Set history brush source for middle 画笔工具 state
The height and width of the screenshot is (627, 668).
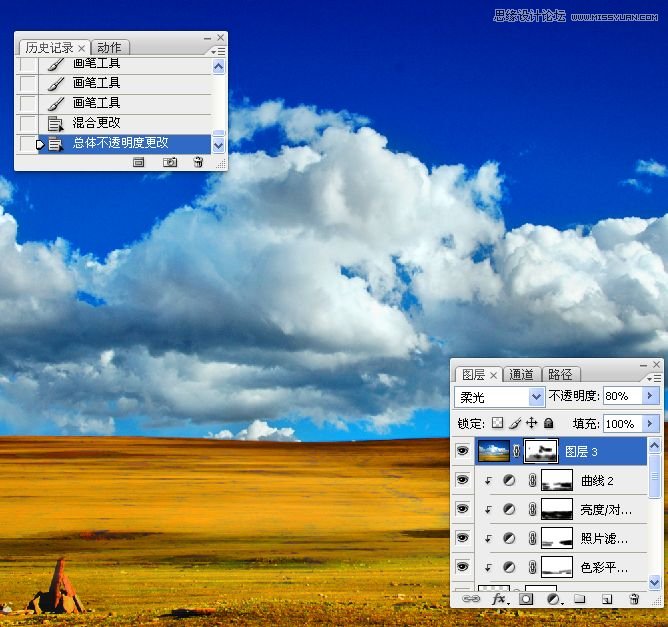click(28, 83)
